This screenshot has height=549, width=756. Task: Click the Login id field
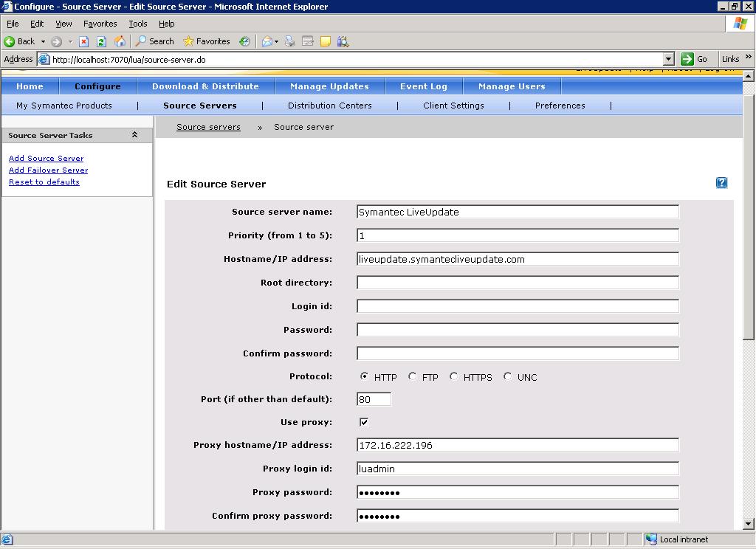click(x=518, y=306)
